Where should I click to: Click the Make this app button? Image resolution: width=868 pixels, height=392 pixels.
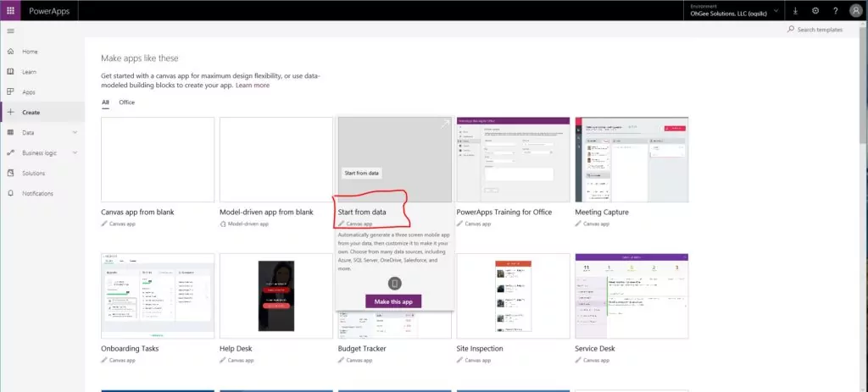click(393, 301)
